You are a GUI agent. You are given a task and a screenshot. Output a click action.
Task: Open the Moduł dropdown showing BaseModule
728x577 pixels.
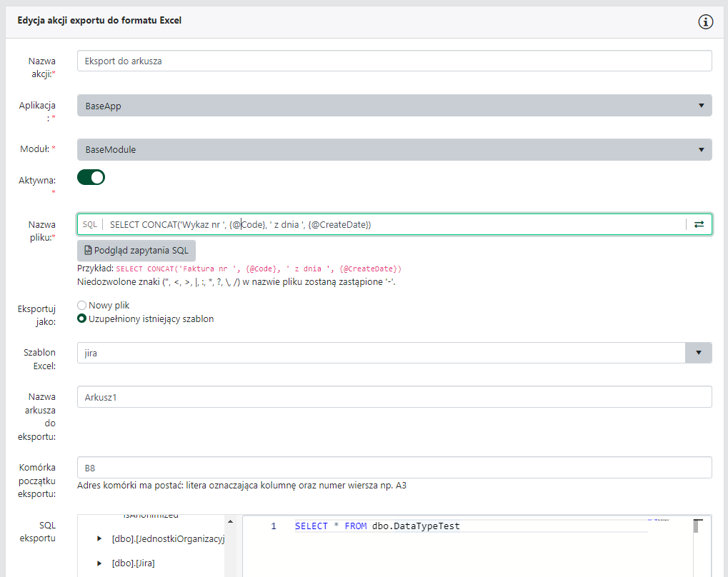394,150
